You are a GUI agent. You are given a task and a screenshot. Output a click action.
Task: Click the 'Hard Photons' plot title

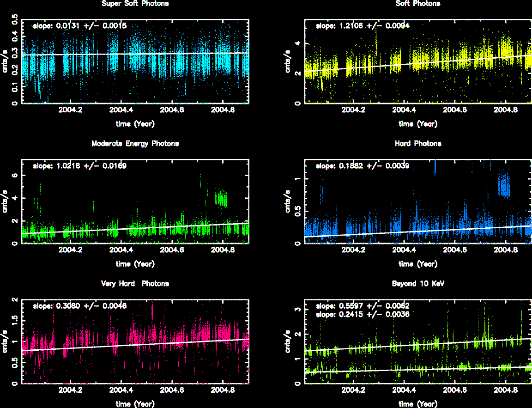click(418, 144)
